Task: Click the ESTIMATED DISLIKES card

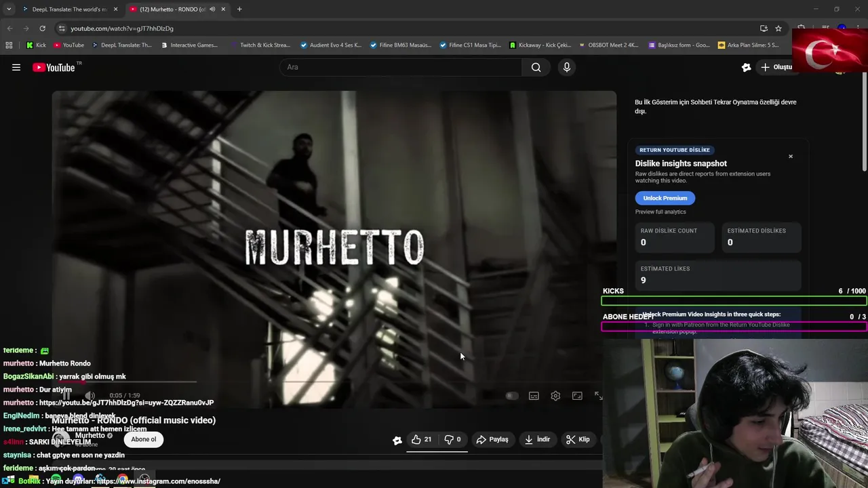Action: coord(760,237)
